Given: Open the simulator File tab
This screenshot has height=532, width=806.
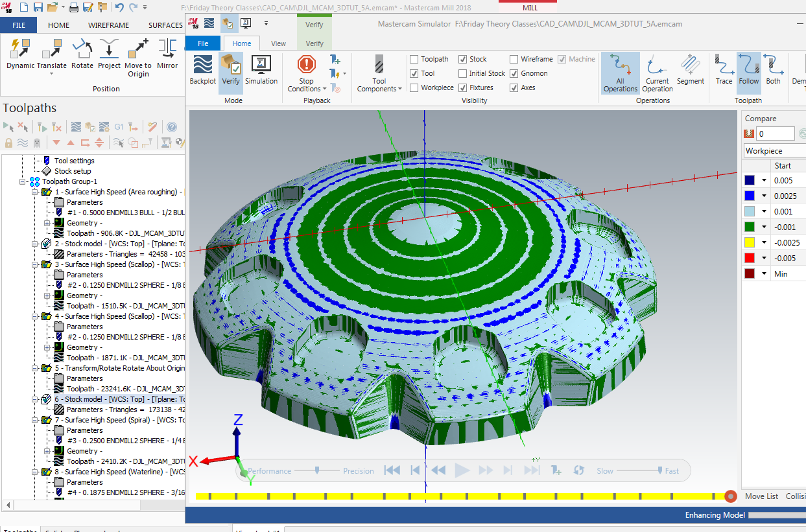Looking at the screenshot, I should click(203, 43).
